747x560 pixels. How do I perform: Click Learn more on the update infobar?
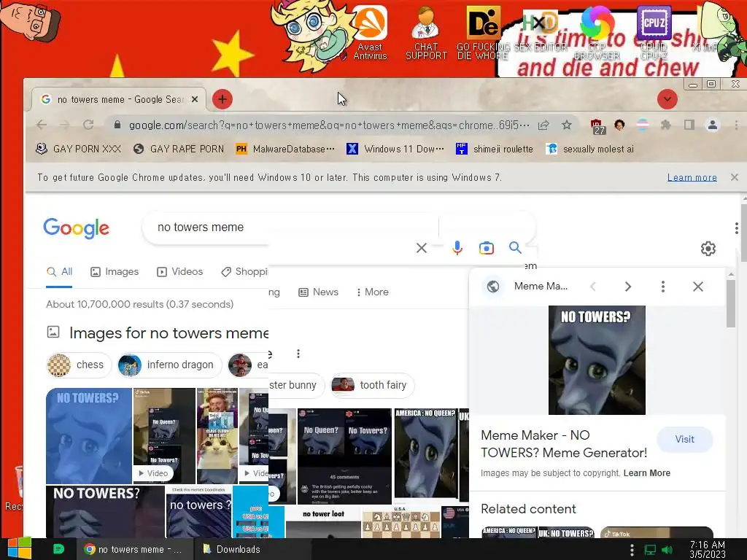(692, 177)
